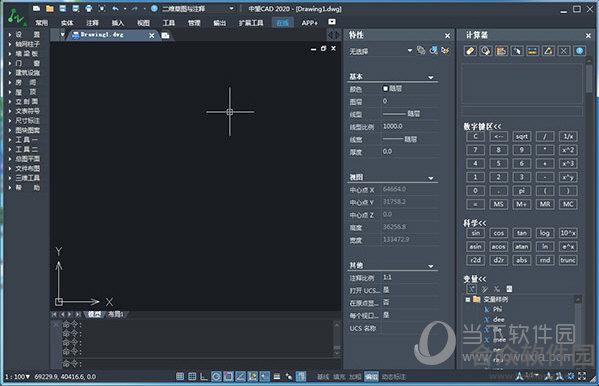Toggle 填充 button in status bar
The width and height of the screenshot is (599, 386).
tap(339, 377)
